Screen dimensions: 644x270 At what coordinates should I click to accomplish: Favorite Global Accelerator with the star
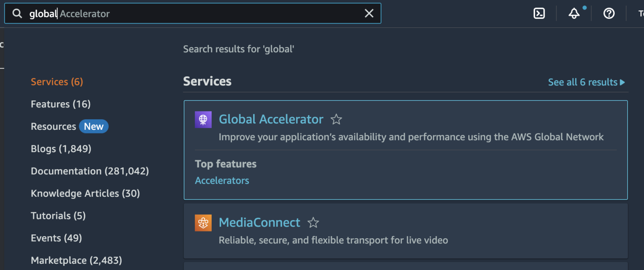336,119
